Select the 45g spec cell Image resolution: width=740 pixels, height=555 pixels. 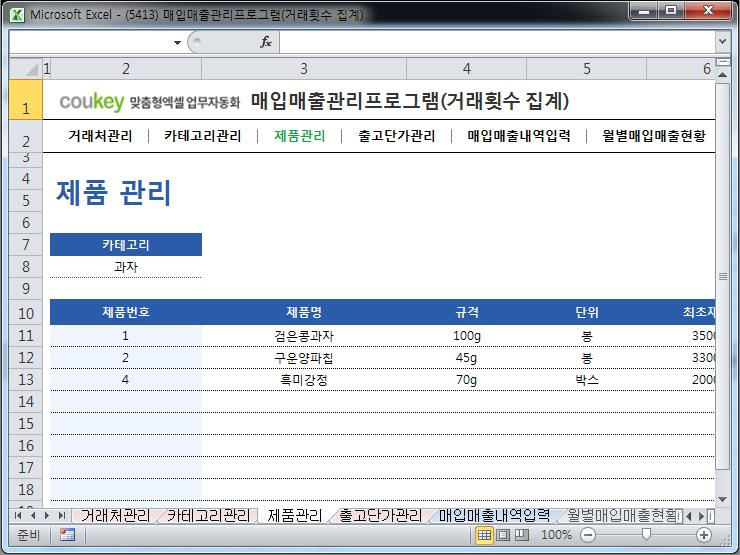466,358
